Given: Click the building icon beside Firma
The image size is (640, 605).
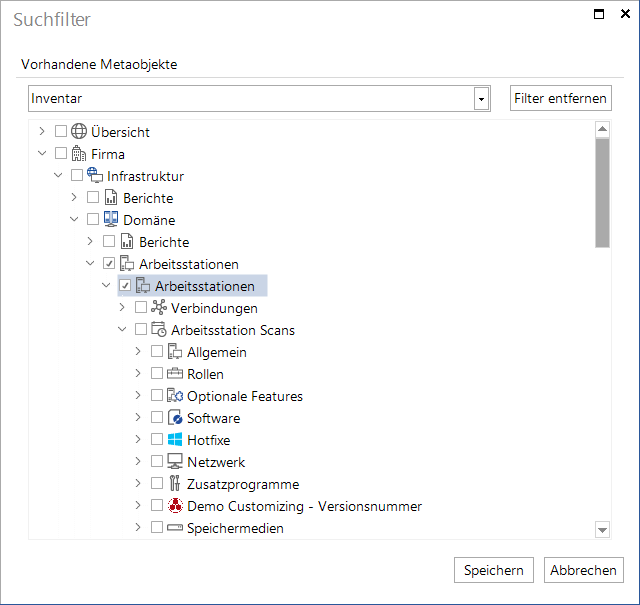Looking at the screenshot, I should click(x=79, y=153).
